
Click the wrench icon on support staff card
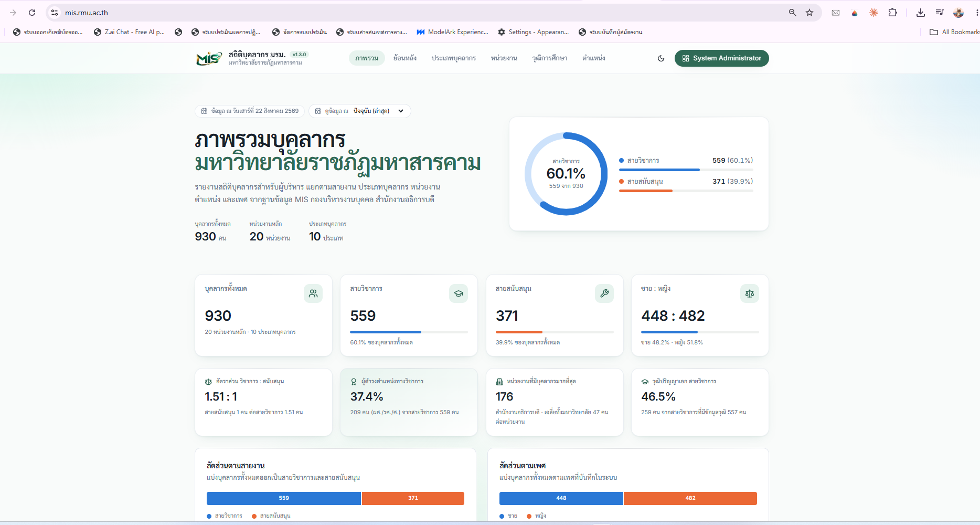pyautogui.click(x=604, y=293)
